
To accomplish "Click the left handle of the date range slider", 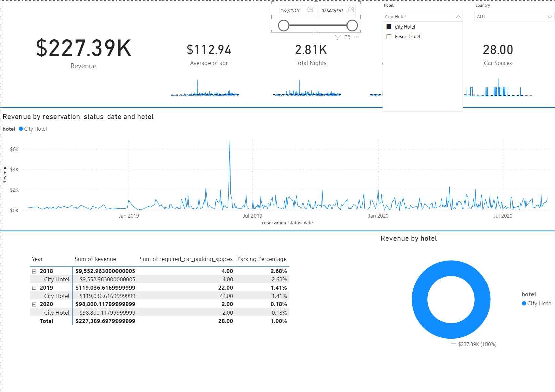I will click(x=284, y=25).
